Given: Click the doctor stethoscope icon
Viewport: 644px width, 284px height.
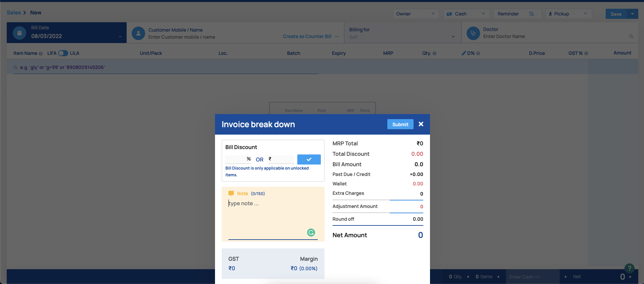Looking at the screenshot, I should pyautogui.click(x=473, y=33).
